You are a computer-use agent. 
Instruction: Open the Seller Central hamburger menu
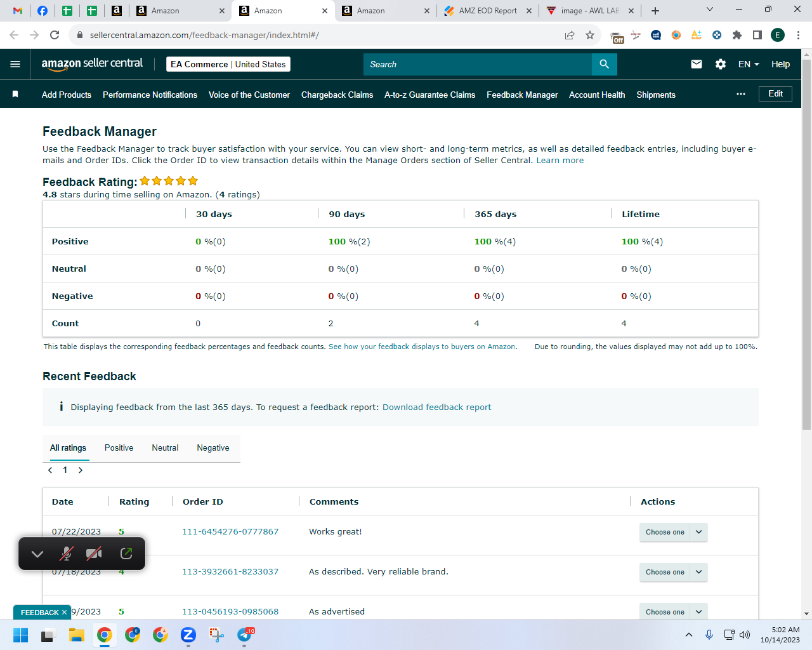pyautogui.click(x=15, y=64)
